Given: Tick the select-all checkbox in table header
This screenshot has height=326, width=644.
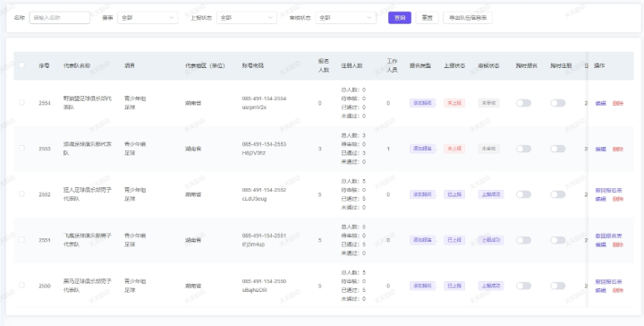Looking at the screenshot, I should tap(21, 65).
